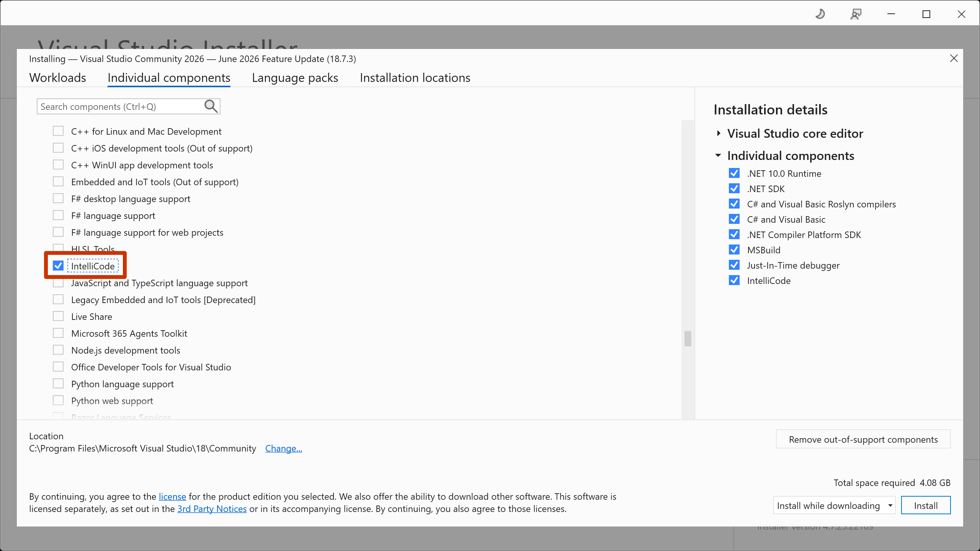The width and height of the screenshot is (980, 551).
Task: Go to Installation locations tab
Action: [415, 78]
